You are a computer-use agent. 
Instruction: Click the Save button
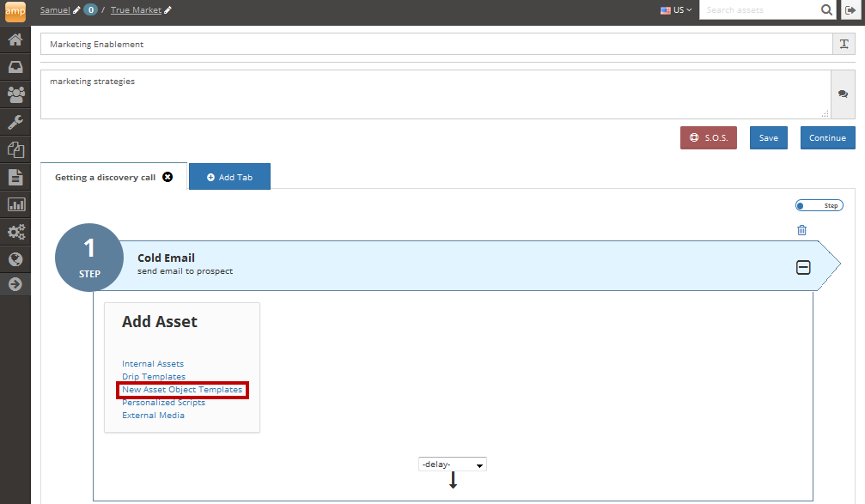769,138
